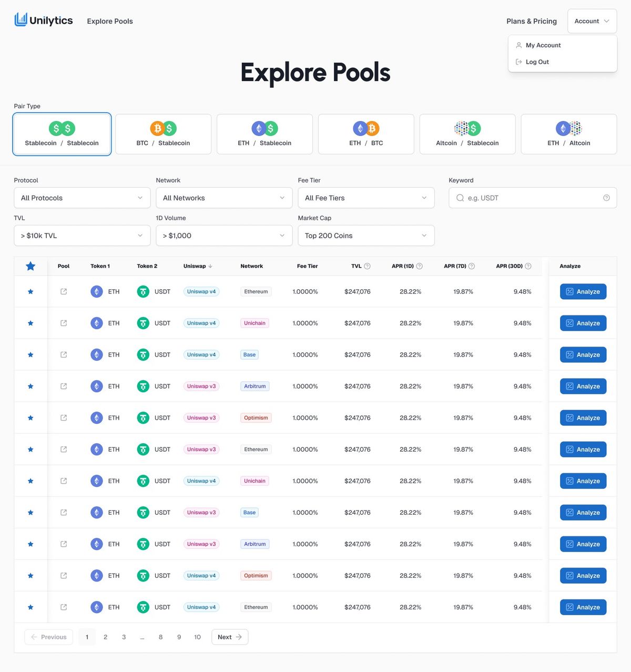
Task: Click TVL column help icon
Action: pyautogui.click(x=367, y=266)
